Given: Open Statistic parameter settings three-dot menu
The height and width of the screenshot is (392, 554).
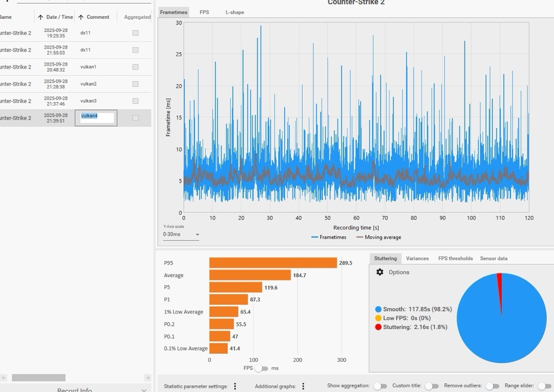Looking at the screenshot, I should [x=235, y=386].
